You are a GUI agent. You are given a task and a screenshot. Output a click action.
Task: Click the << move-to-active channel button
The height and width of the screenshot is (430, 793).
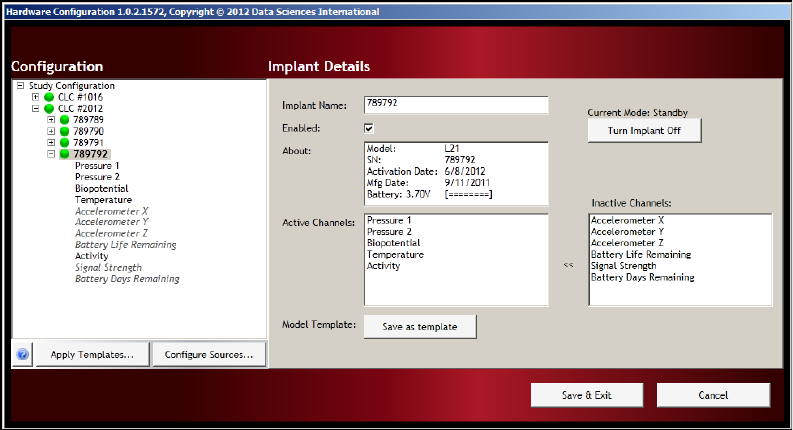point(568,265)
